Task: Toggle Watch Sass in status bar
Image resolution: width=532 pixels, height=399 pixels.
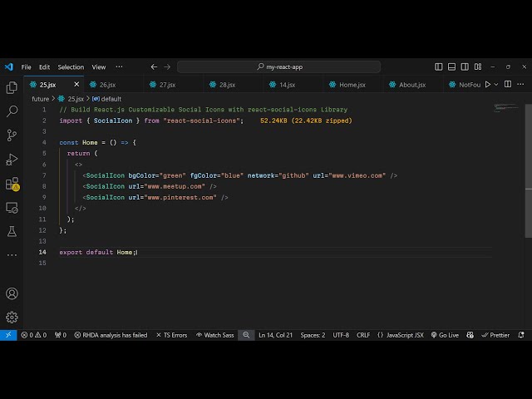Action: tap(214, 335)
